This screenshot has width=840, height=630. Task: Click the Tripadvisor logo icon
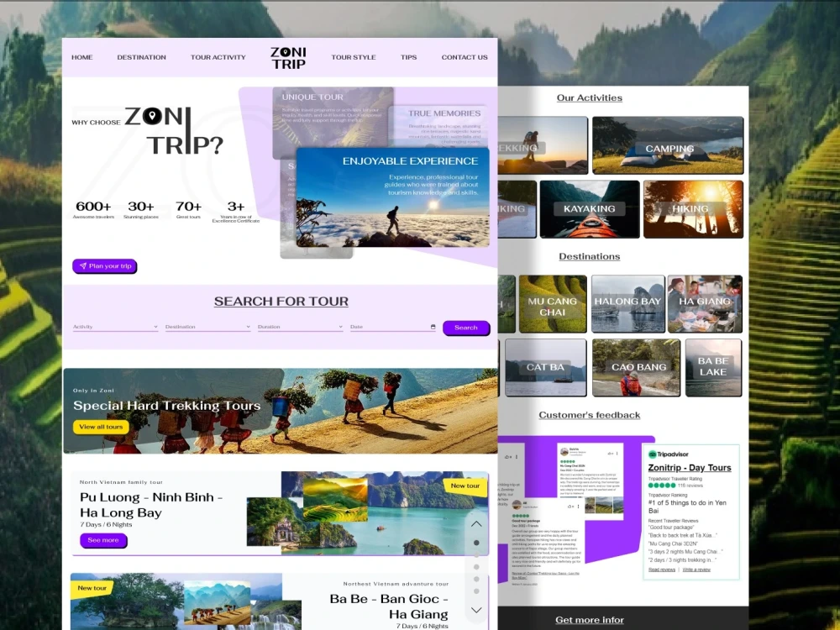coord(652,454)
